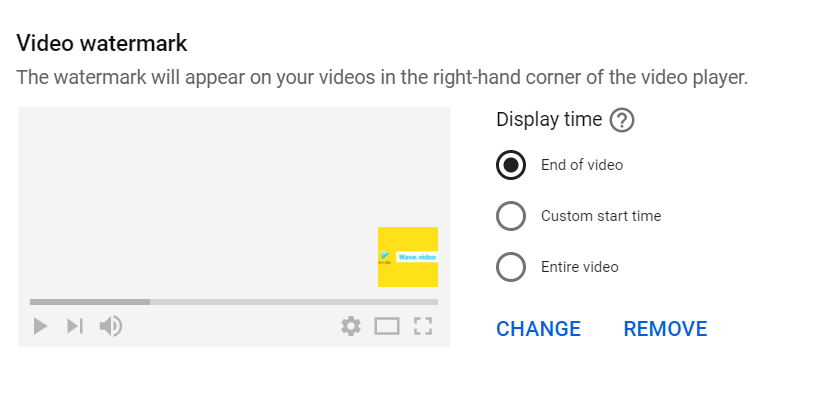This screenshot has height=408, width=825.
Task: Click the "Custom start time" label text
Action: pos(601,216)
